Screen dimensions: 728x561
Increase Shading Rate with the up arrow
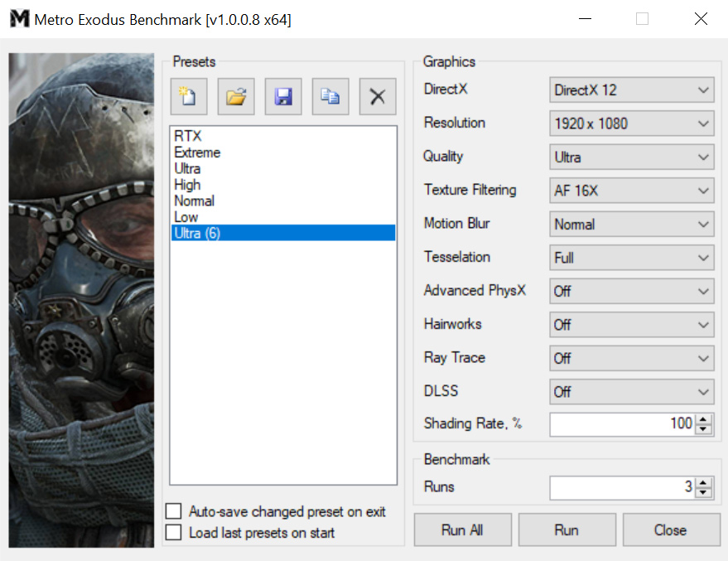704,419
